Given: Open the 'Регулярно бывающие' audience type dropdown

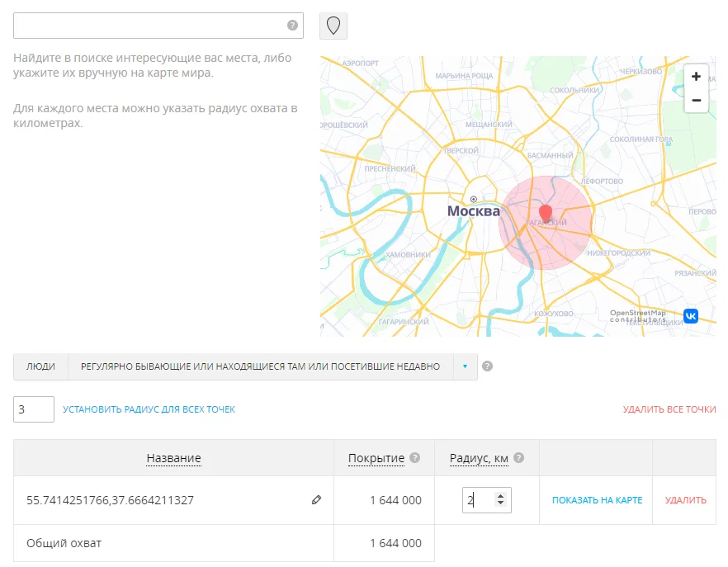Looking at the screenshot, I should (260, 366).
